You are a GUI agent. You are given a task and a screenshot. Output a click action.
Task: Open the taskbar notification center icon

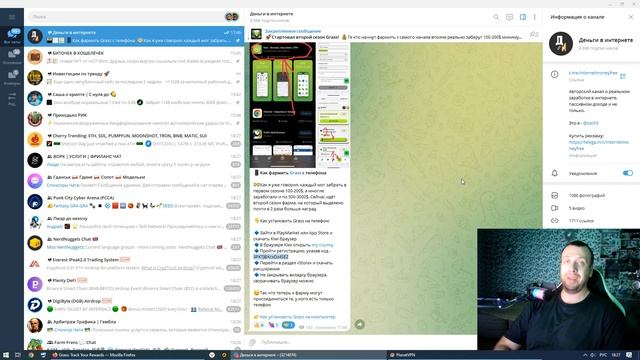[x=629, y=355]
